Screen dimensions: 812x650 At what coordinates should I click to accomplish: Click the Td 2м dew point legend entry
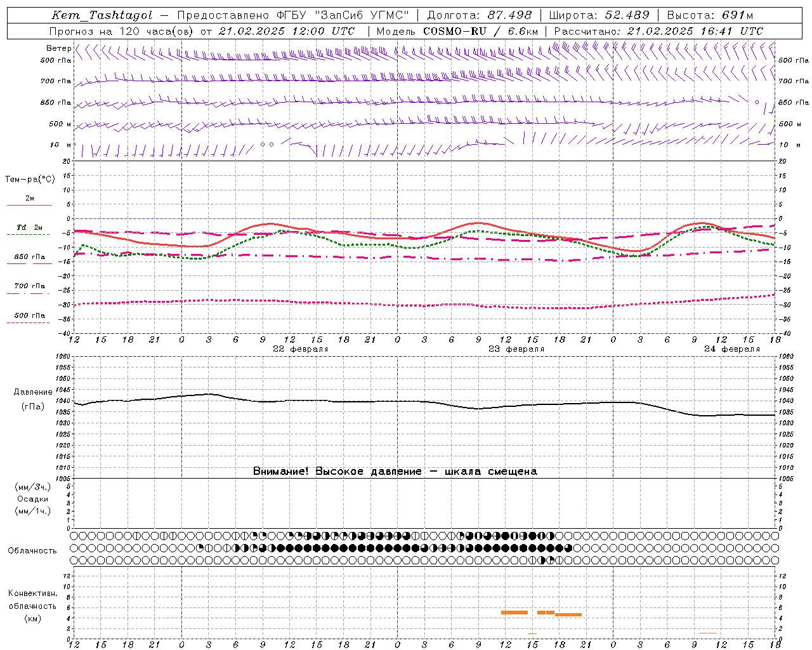tap(30, 227)
